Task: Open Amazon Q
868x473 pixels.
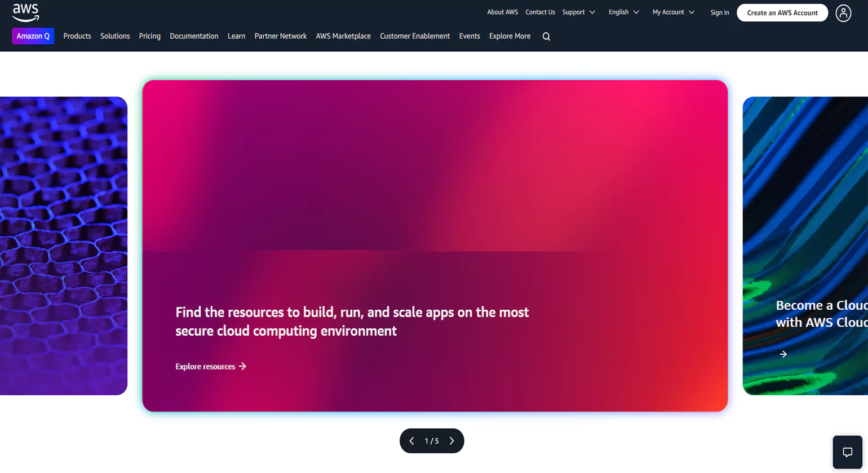Action: pyautogui.click(x=33, y=36)
